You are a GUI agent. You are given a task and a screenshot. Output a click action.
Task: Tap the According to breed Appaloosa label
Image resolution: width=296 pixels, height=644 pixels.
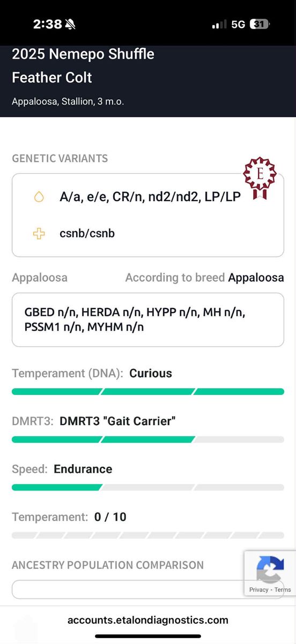(x=204, y=277)
